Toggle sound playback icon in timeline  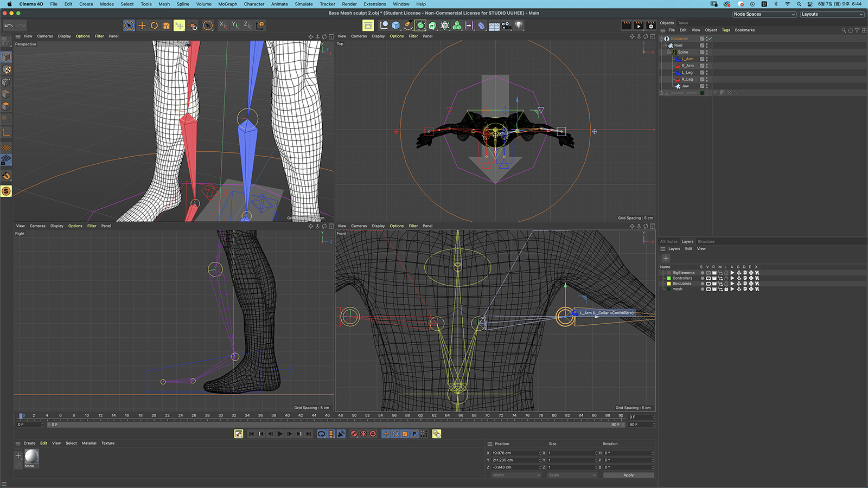pos(341,434)
